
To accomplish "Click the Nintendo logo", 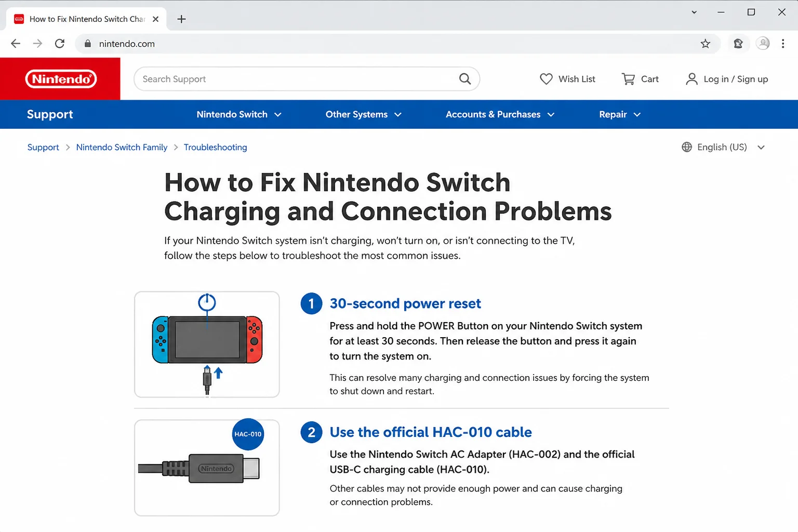I will coord(61,79).
